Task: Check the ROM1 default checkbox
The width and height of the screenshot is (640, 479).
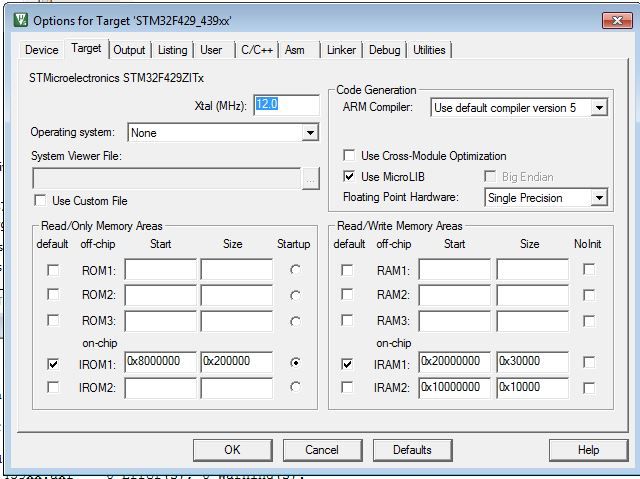Action: click(x=53, y=270)
